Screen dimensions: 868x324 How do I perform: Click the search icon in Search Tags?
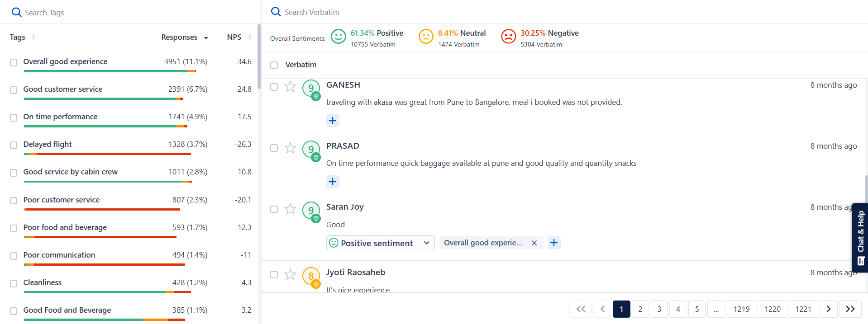(x=16, y=12)
